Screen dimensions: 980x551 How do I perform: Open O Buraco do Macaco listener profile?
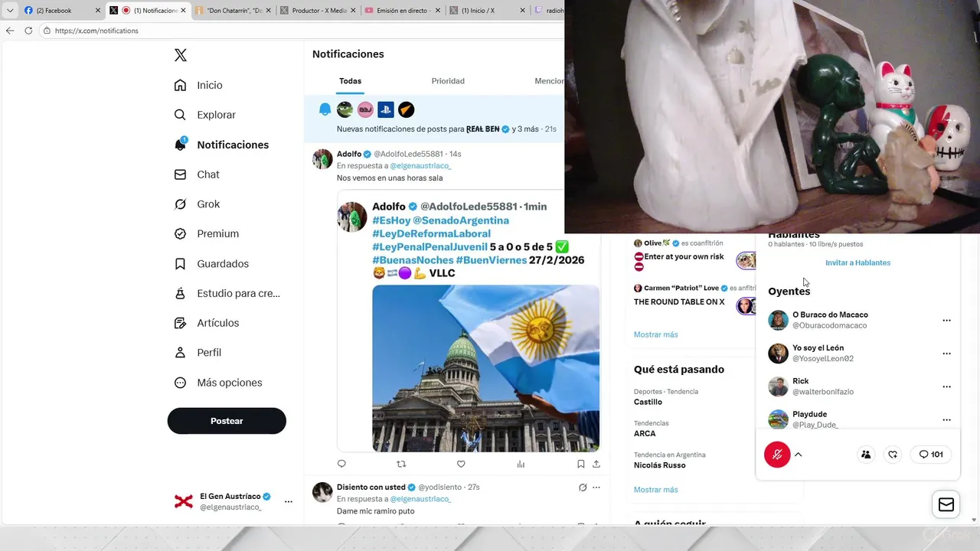coord(778,320)
